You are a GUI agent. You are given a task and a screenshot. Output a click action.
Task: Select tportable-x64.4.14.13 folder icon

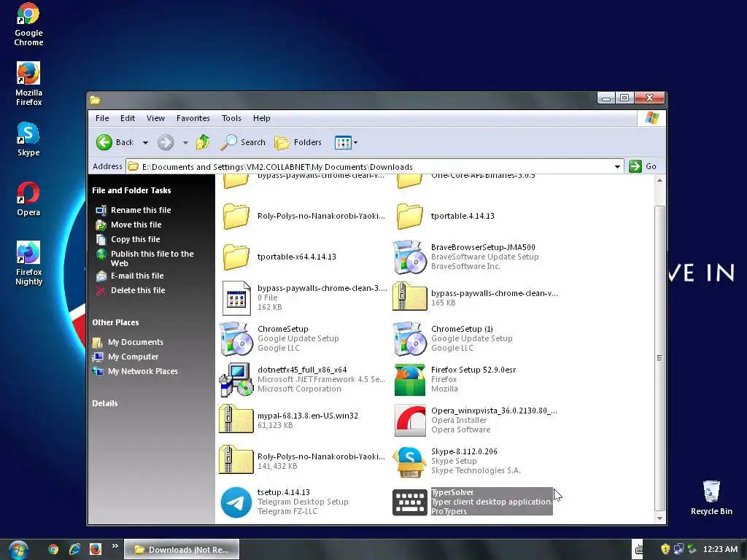tap(236, 257)
